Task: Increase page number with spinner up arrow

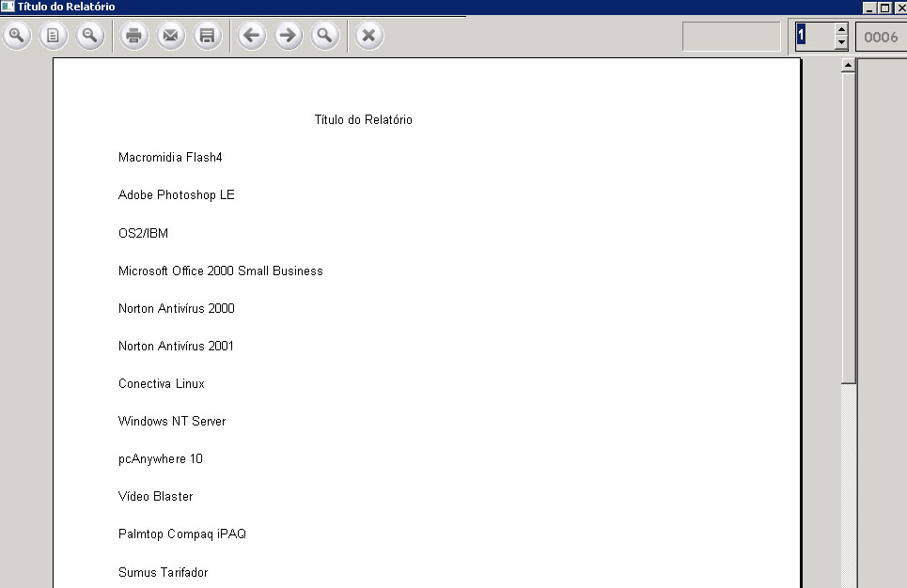Action: [841, 29]
